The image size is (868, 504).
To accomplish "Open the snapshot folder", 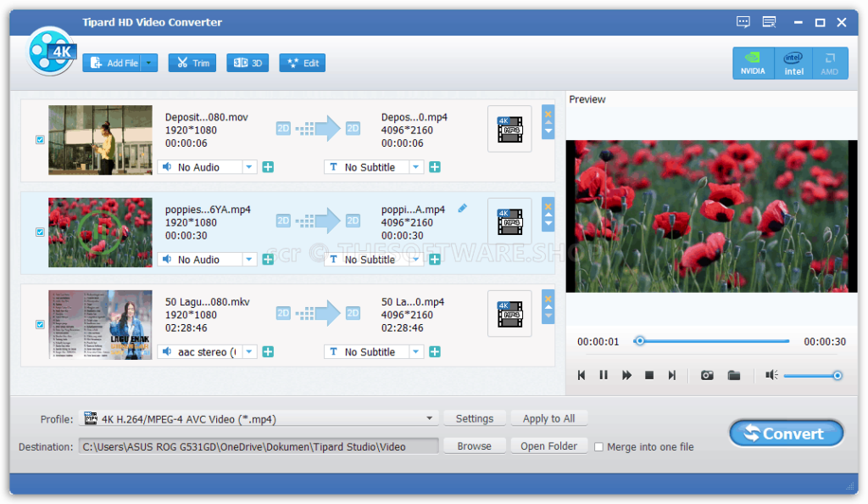I will click(734, 376).
